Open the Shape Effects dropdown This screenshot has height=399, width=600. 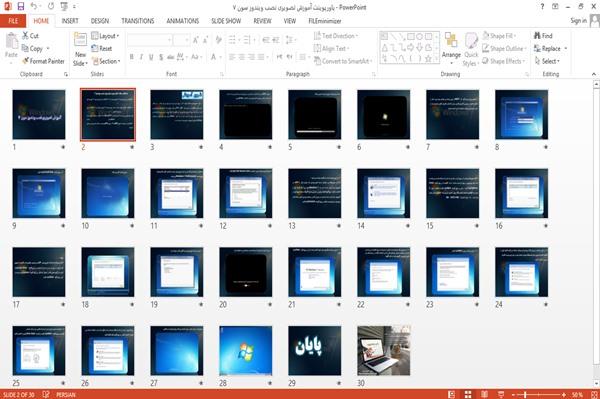504,61
